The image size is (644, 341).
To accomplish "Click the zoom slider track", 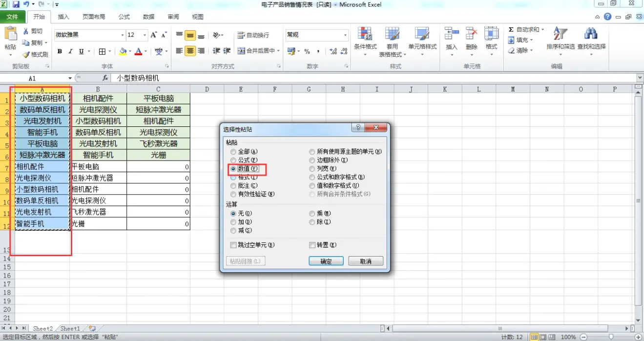I will (611, 337).
